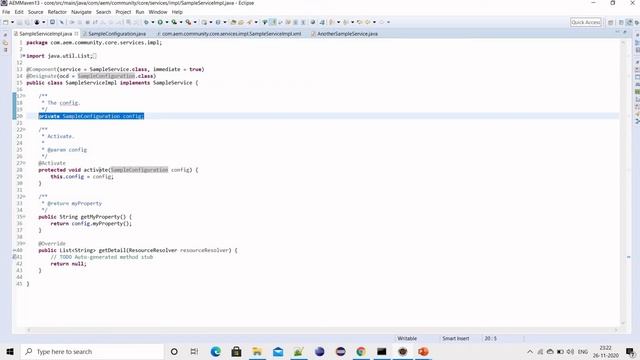Select the Java perspective icon
This screenshot has height=360, width=640.
pos(629,22)
